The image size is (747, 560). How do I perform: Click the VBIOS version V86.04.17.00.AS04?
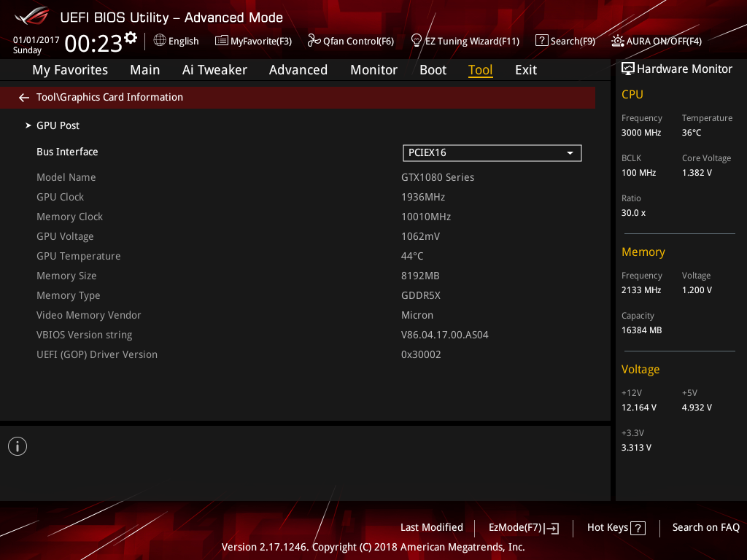(x=445, y=335)
